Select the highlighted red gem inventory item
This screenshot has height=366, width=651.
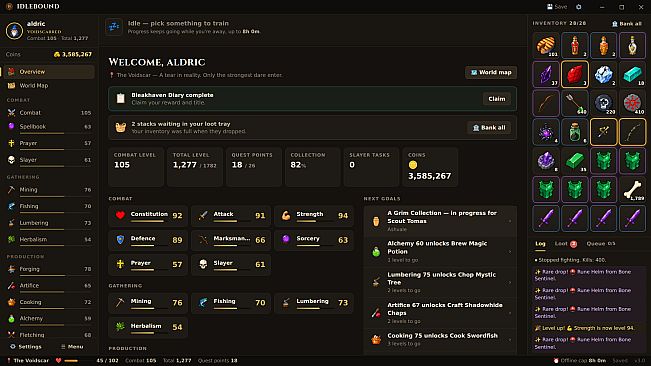(575, 74)
